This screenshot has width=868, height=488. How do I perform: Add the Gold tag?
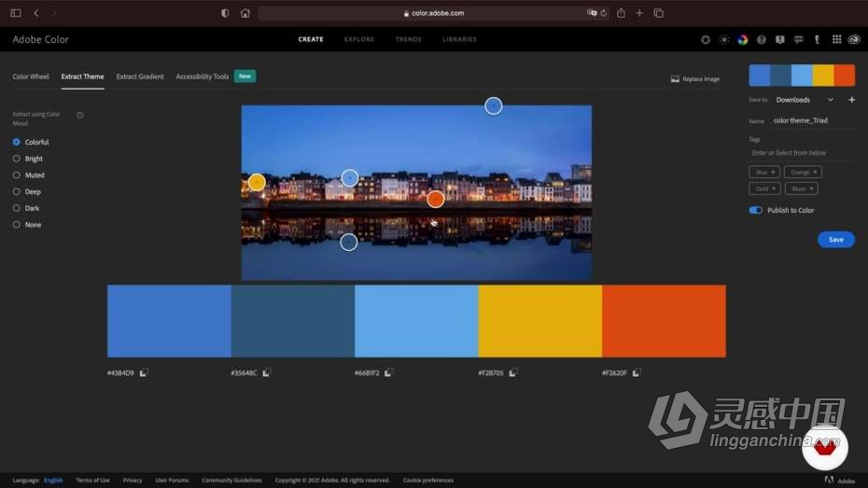[x=765, y=188]
